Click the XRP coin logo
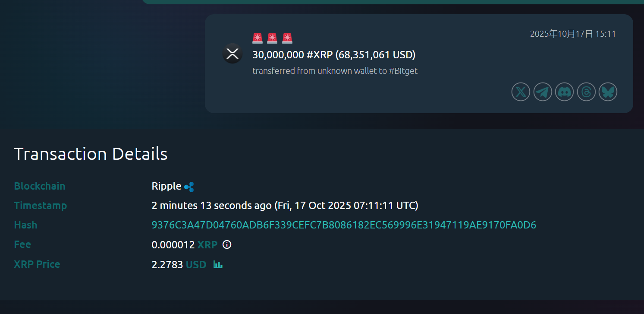This screenshot has width=644, height=314. pos(232,54)
